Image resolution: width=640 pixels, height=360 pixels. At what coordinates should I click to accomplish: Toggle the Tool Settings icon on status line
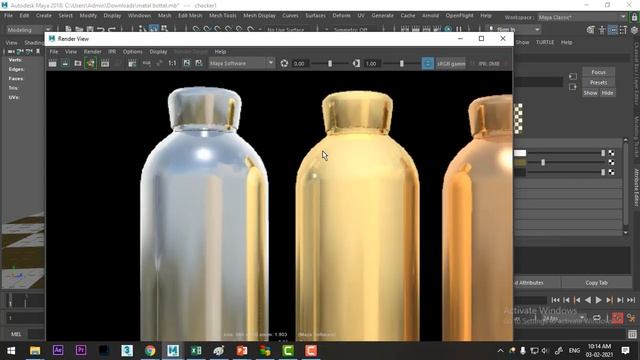pos(623,30)
